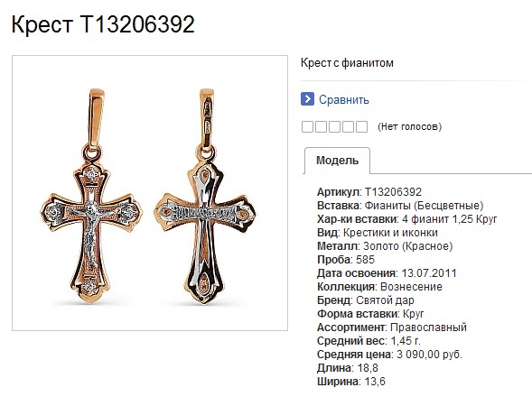
Task: Click the (Нет голосов) vote count text
Action: (x=409, y=126)
